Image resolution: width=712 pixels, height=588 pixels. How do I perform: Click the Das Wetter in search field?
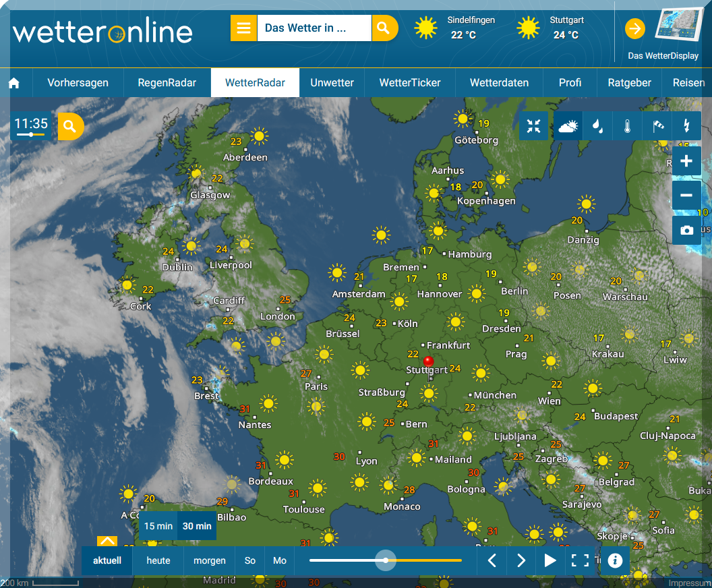tap(314, 28)
